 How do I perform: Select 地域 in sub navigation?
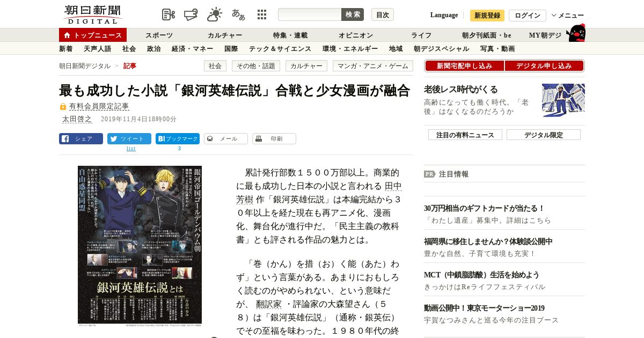[x=396, y=49]
